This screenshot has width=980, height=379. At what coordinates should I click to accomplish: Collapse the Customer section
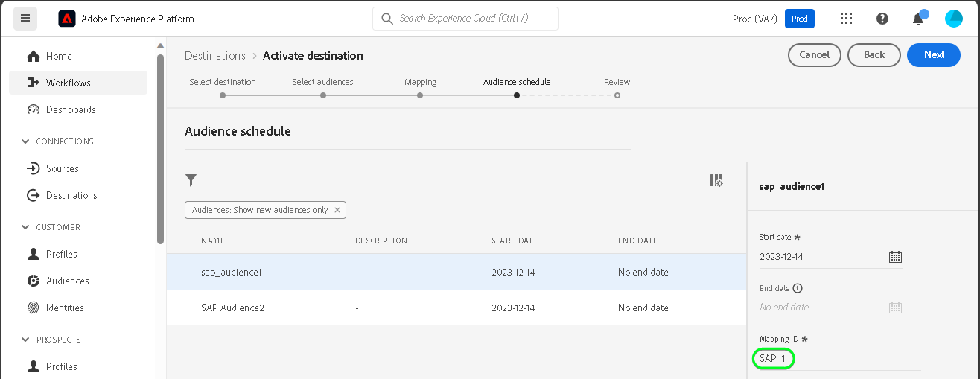tap(26, 227)
